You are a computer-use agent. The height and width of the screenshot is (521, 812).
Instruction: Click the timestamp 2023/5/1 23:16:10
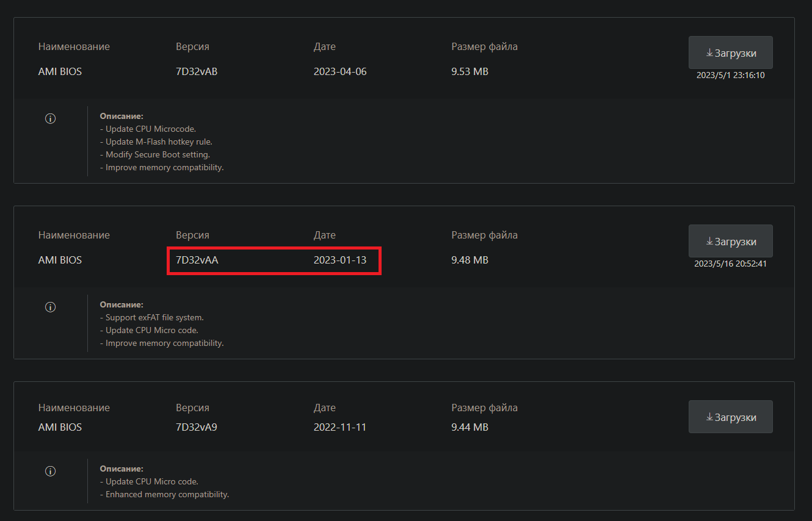click(x=730, y=76)
